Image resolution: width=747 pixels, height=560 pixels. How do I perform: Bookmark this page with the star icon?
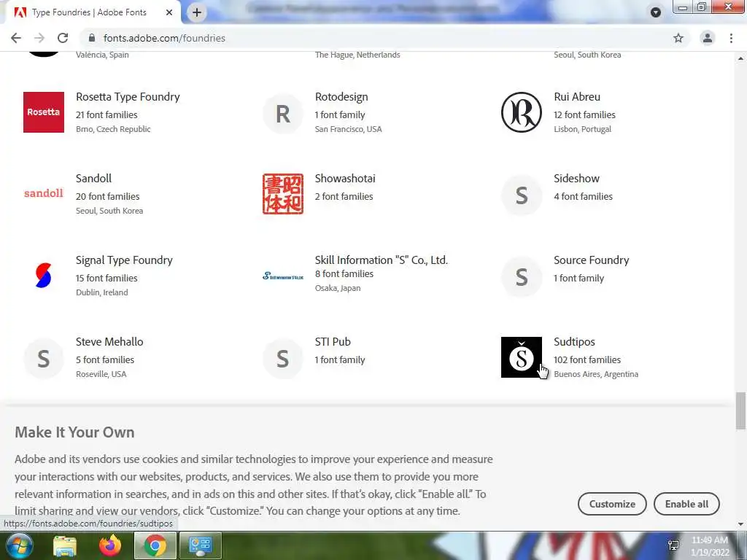tap(678, 38)
